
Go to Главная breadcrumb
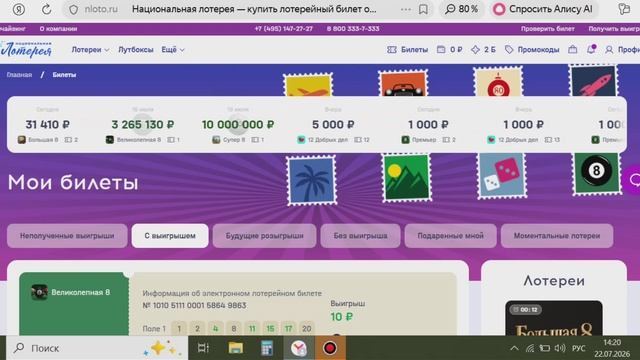point(19,75)
